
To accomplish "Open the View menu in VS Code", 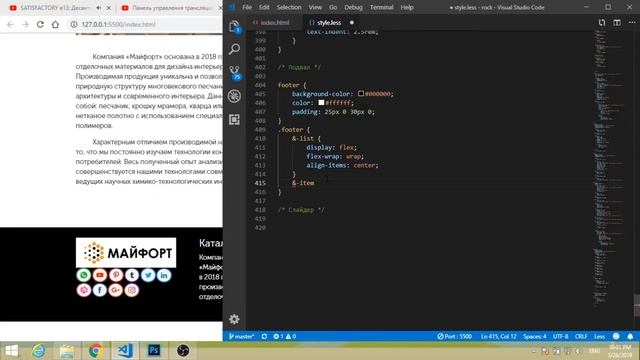I will point(315,7).
